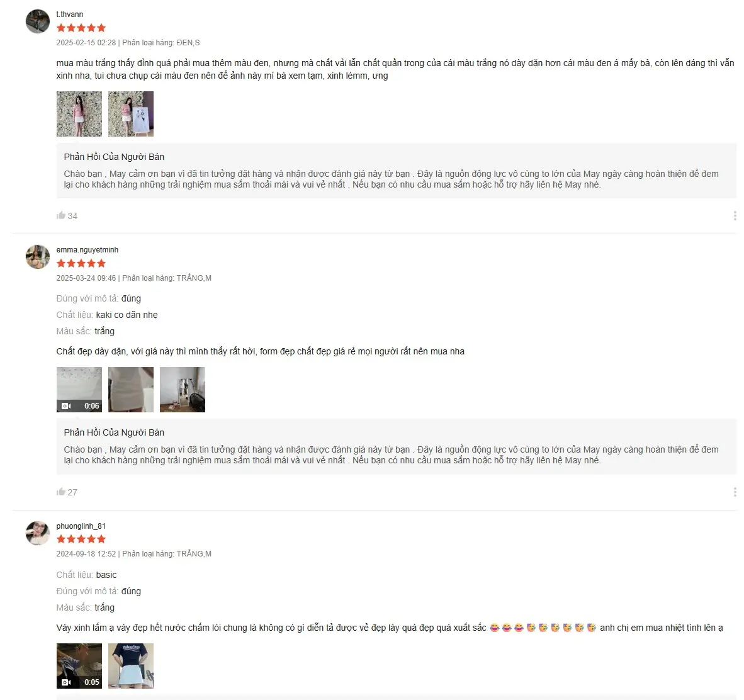Open three-dot menu for t.thvann's review
This screenshot has height=700, width=744.
735,216
